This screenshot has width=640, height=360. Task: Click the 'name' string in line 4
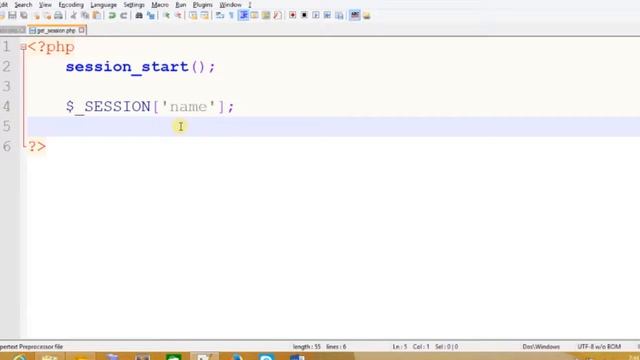[x=188, y=107]
